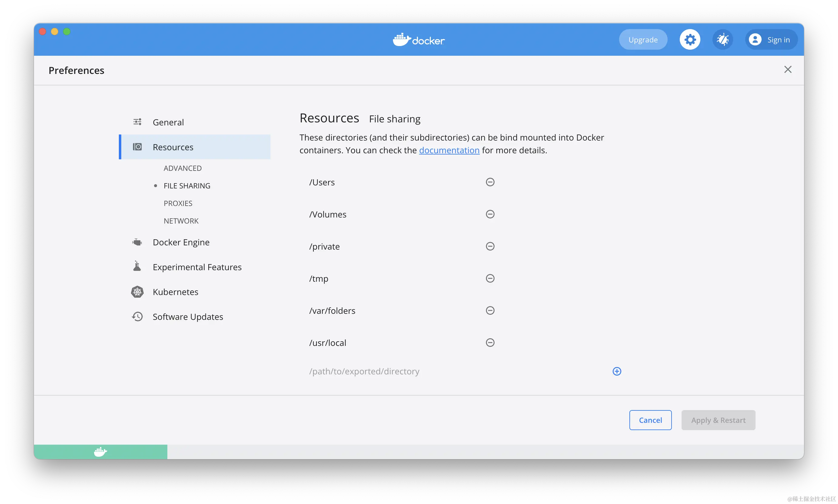
Task: Click Docker whale icon in status bar
Action: [x=100, y=452]
